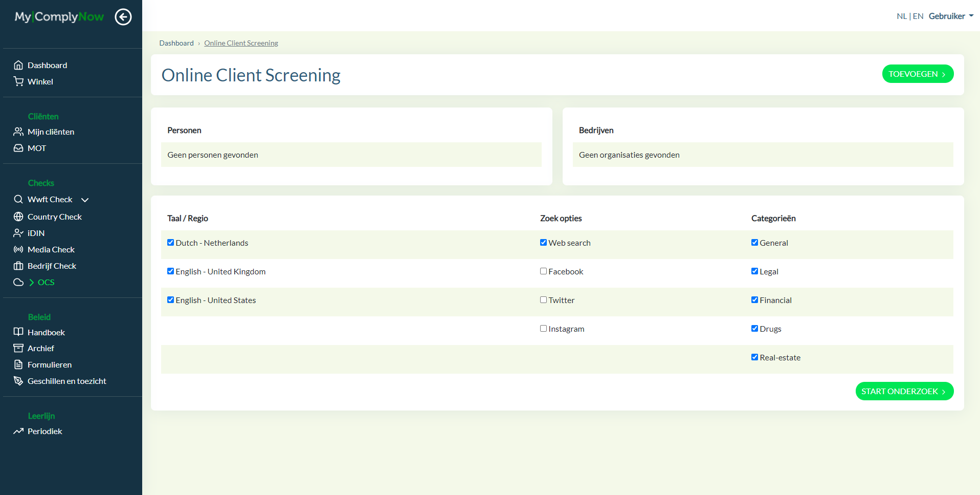Click the Dashboard home icon
This screenshot has width=980, height=495.
tap(18, 65)
